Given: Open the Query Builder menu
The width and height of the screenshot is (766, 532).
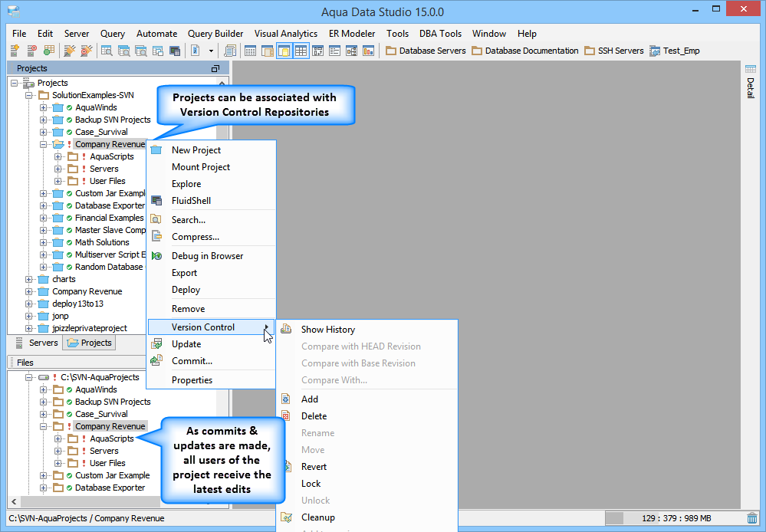Looking at the screenshot, I should pyautogui.click(x=215, y=34).
